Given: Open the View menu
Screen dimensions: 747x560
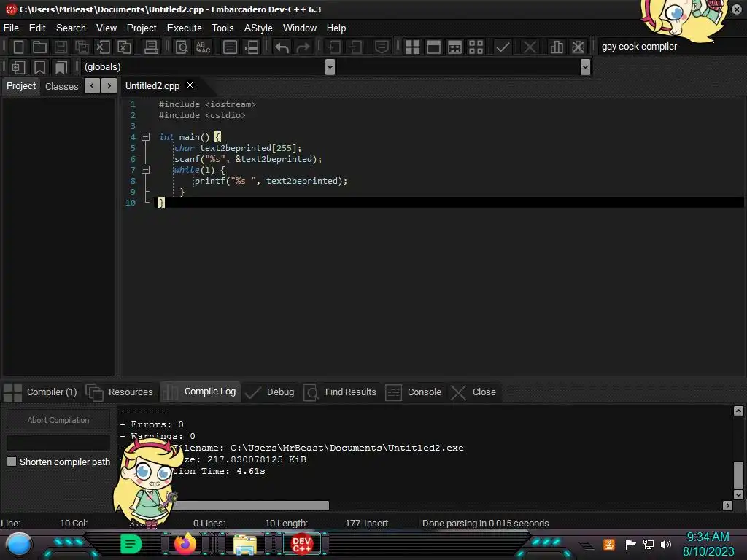Looking at the screenshot, I should click(107, 28).
